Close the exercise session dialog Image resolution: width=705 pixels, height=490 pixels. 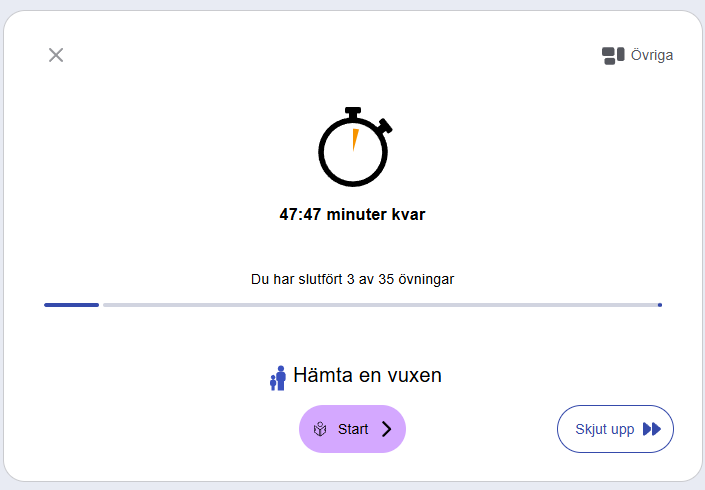coord(56,55)
